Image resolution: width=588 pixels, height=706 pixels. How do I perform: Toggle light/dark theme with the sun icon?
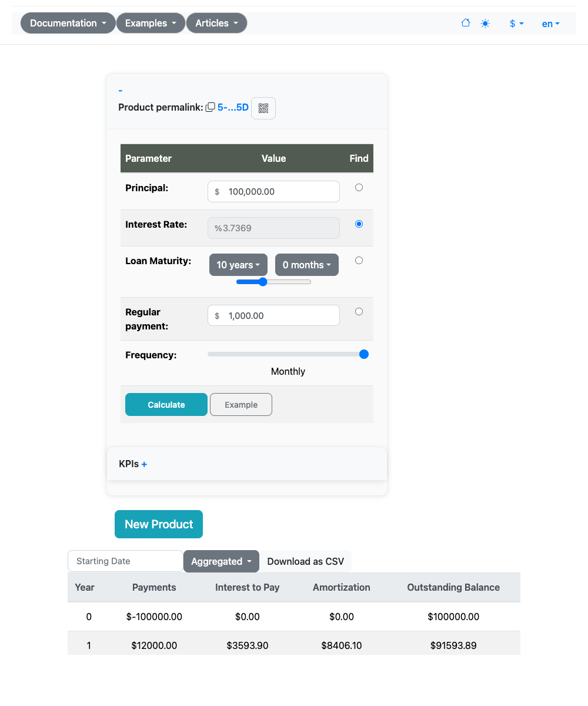pos(485,23)
